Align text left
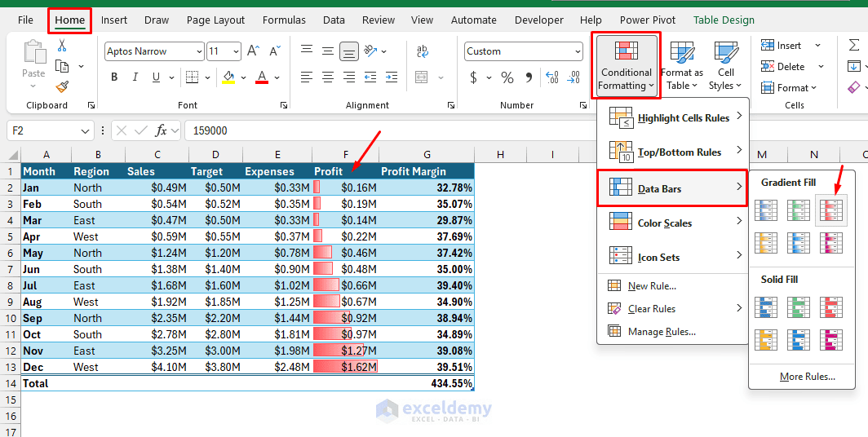Viewport: 868px width, 437px height. [x=307, y=77]
